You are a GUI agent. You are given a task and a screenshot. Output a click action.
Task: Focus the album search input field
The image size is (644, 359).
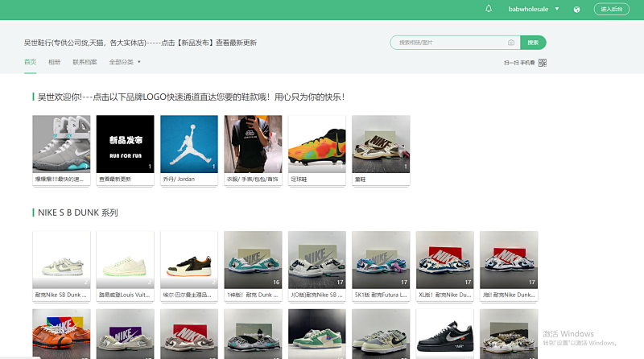452,43
